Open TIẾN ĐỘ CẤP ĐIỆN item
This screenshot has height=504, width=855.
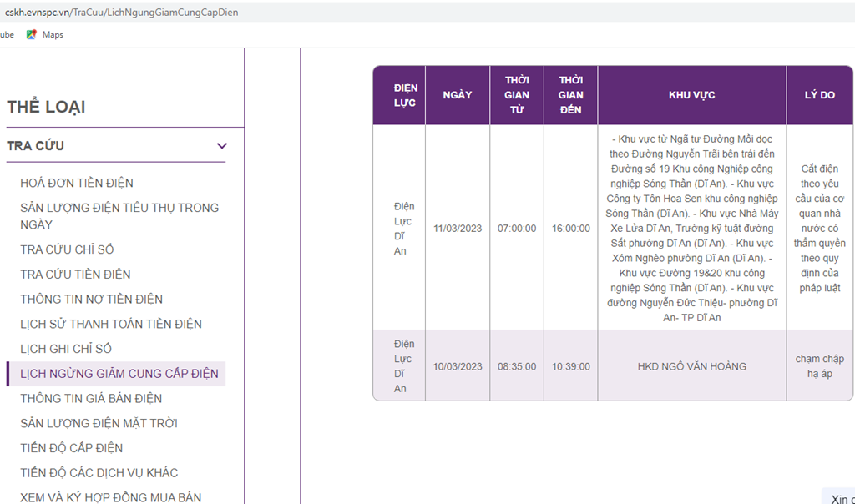click(72, 448)
